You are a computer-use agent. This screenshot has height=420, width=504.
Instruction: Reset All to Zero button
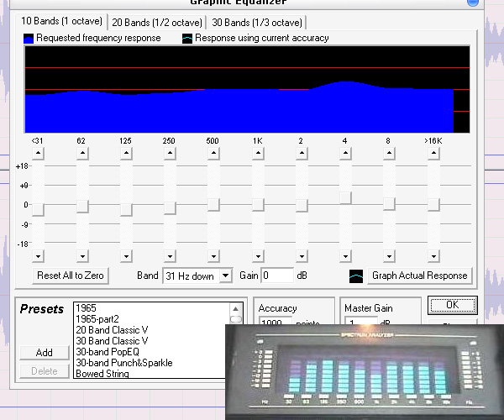[71, 276]
